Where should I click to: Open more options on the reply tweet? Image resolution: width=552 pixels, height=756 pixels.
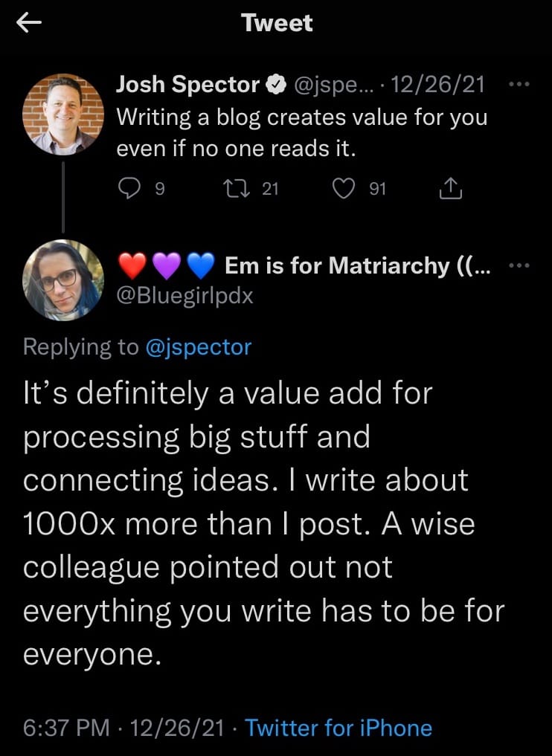coord(519,265)
